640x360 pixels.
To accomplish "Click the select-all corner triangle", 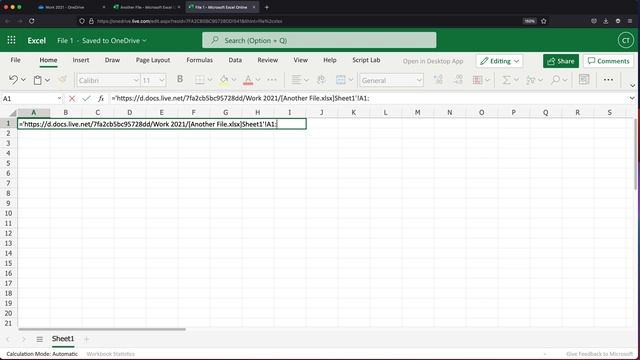I will 13,113.
